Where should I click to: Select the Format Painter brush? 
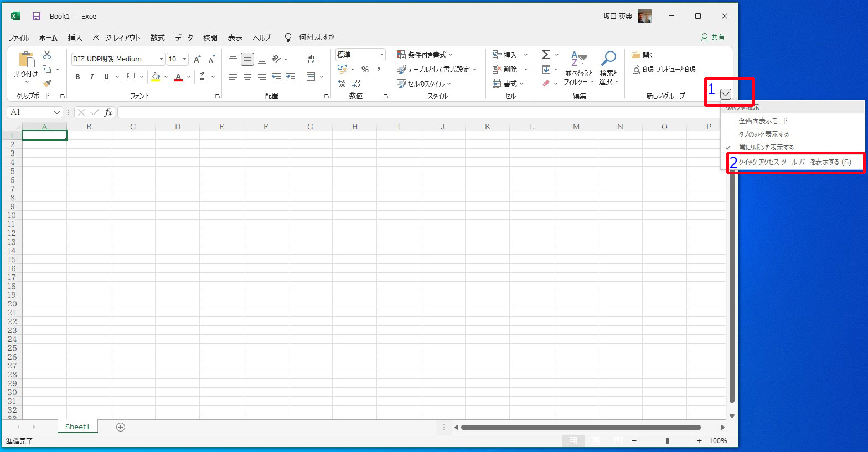pyautogui.click(x=47, y=84)
